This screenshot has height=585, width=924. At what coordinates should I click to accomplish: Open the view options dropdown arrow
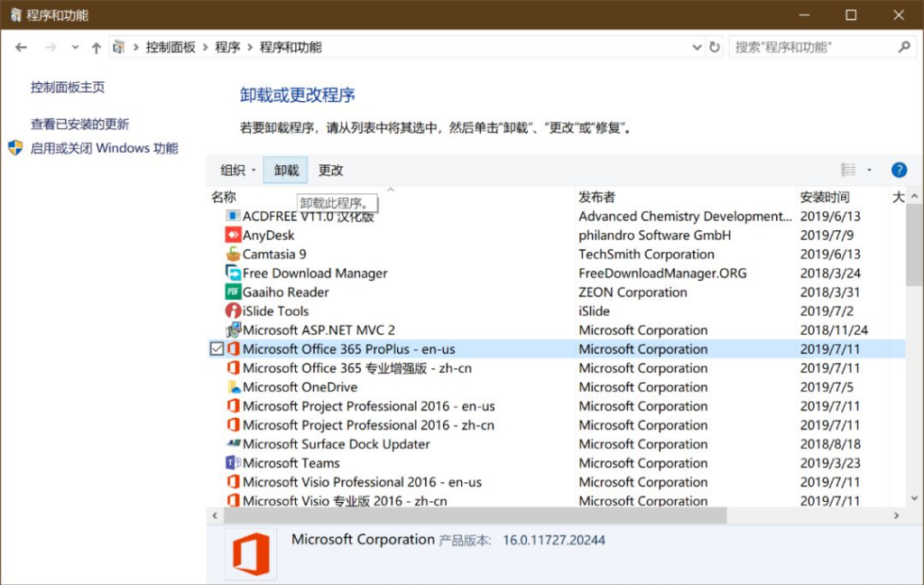(x=869, y=170)
